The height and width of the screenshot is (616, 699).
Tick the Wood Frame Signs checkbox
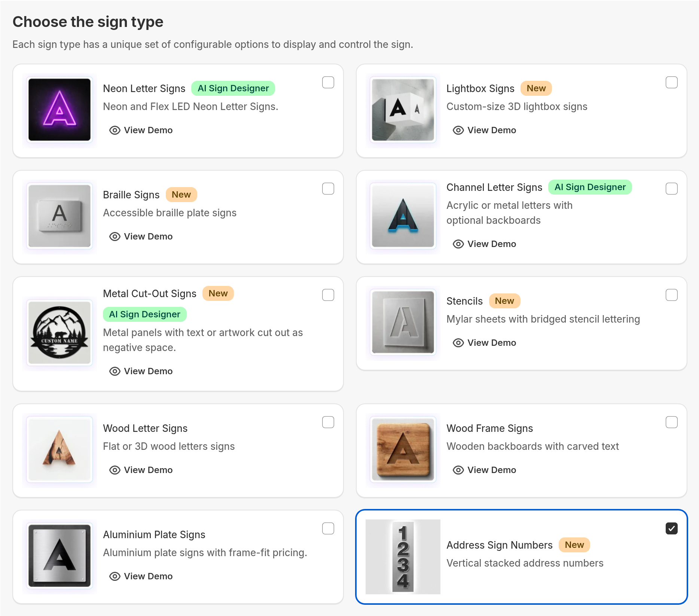coord(672,422)
